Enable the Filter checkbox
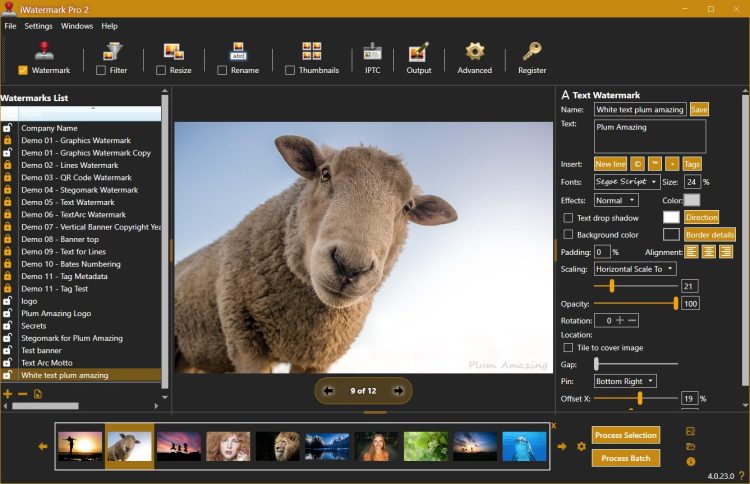750x484 pixels. [101, 70]
